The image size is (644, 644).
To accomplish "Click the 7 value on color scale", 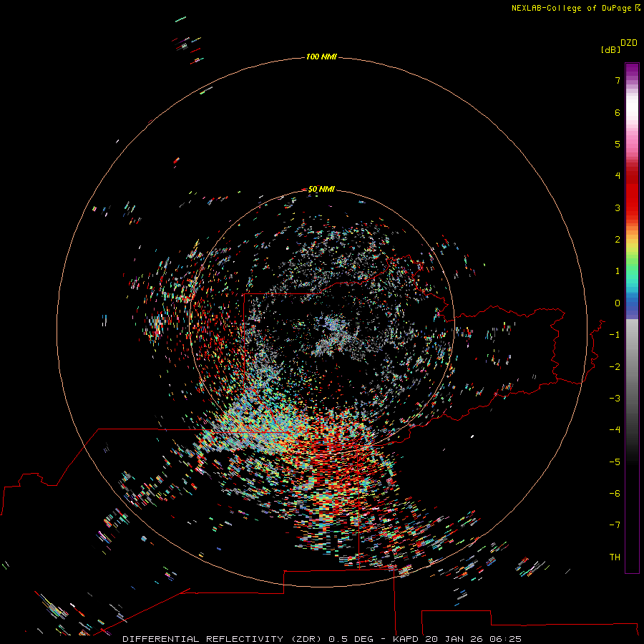I will [x=618, y=80].
